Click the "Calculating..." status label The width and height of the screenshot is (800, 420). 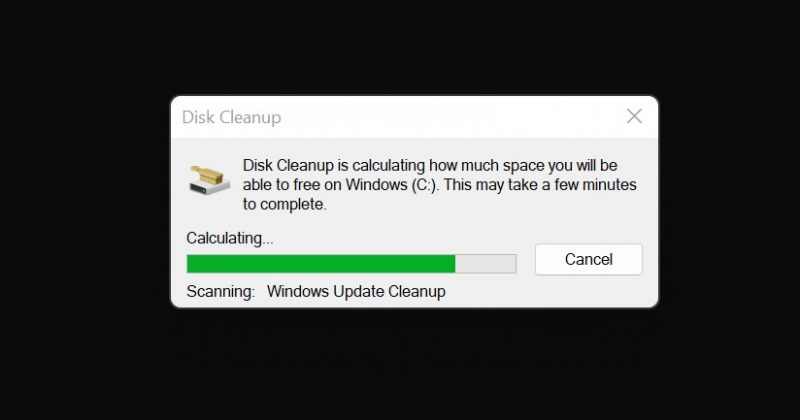pyautogui.click(x=230, y=238)
